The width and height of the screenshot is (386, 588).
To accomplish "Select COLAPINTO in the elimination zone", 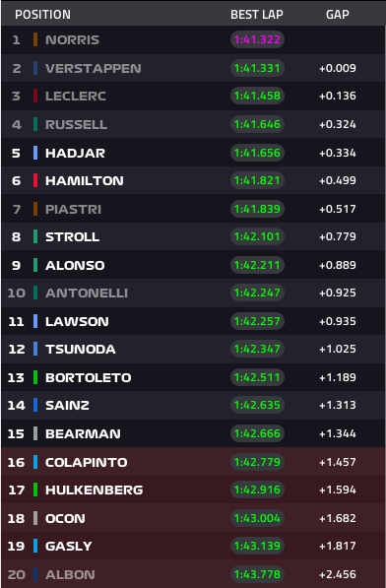I will pyautogui.click(x=87, y=462).
